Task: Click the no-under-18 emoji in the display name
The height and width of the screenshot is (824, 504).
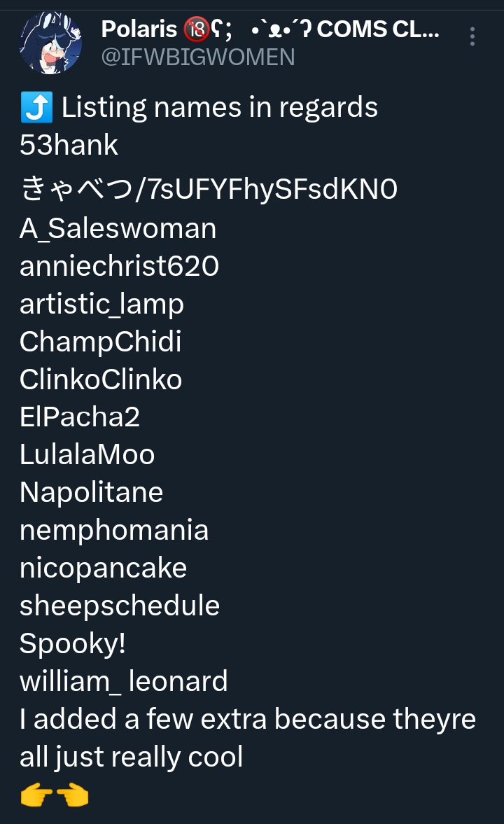Action: point(196,29)
